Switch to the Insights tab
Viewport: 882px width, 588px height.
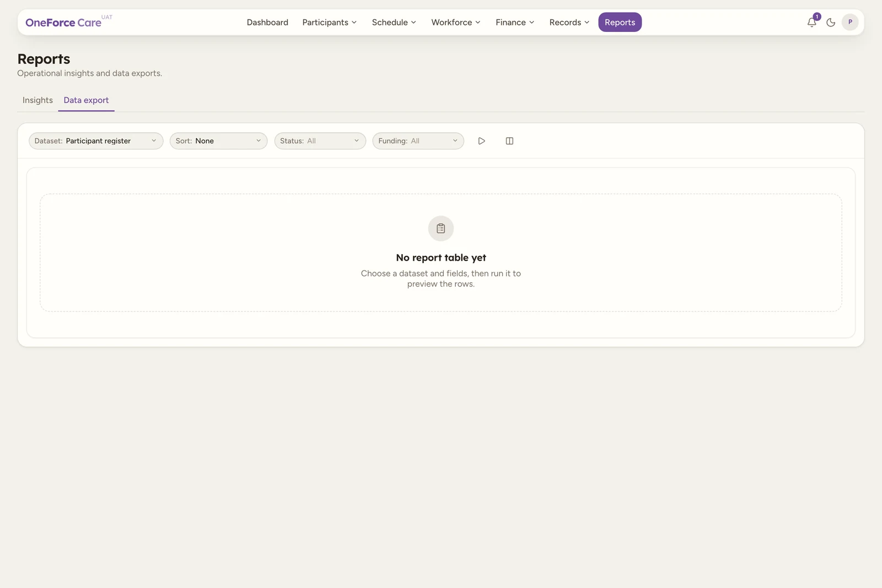(37, 100)
